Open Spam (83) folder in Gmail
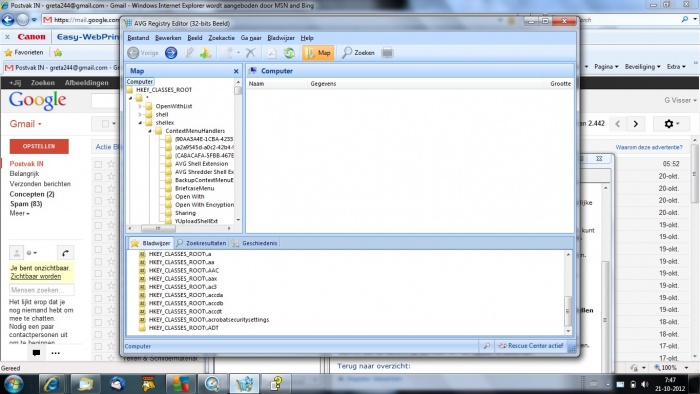Image resolution: width=700 pixels, height=394 pixels. tap(26, 204)
